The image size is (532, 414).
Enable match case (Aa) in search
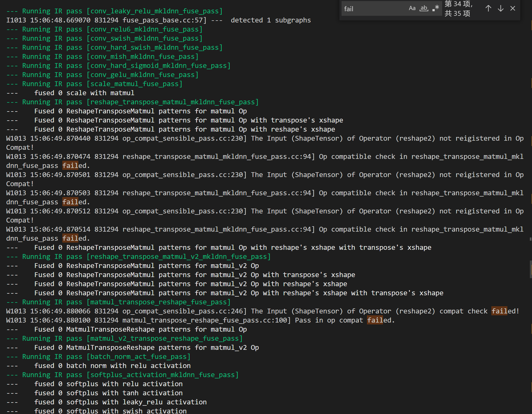pos(412,8)
